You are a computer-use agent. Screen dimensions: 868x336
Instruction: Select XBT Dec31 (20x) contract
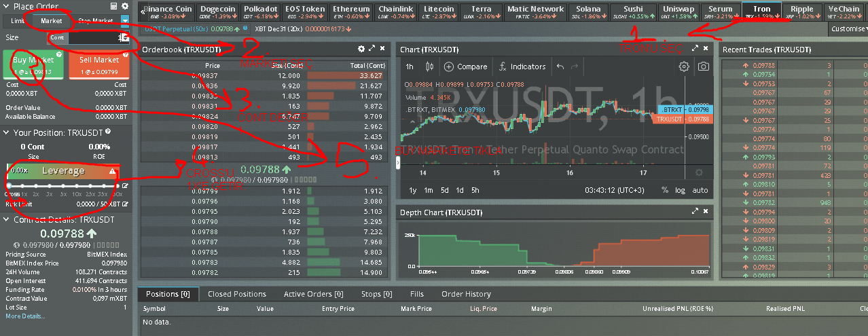[304, 29]
